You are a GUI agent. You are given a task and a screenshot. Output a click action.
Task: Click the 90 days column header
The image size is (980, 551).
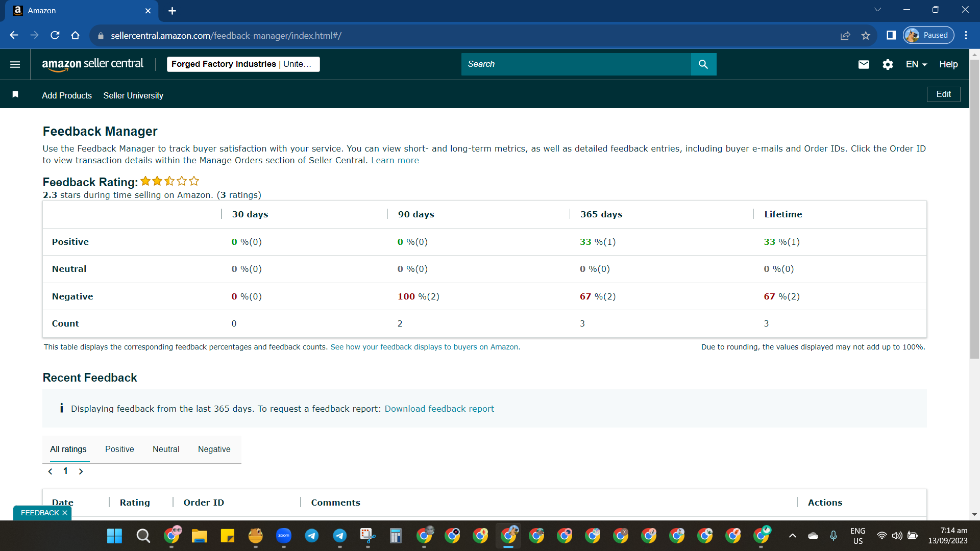[416, 214]
